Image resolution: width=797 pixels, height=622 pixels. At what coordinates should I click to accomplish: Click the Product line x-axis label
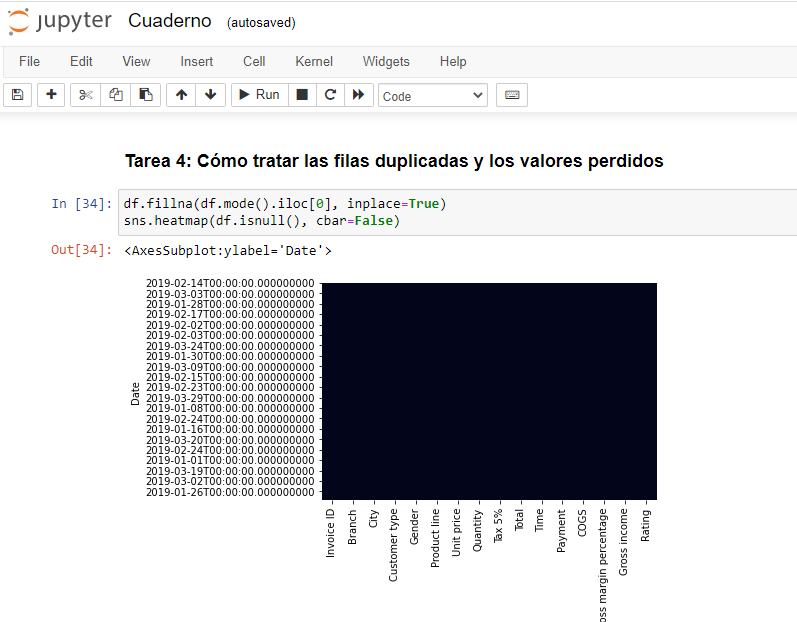click(435, 538)
